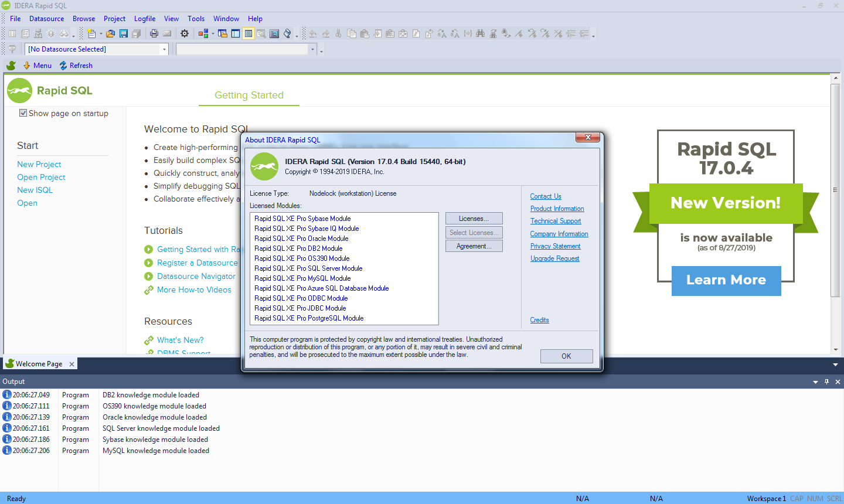The width and height of the screenshot is (844, 504).
Task: Expand the edit toolbar overflow arrow
Action: pos(593,35)
